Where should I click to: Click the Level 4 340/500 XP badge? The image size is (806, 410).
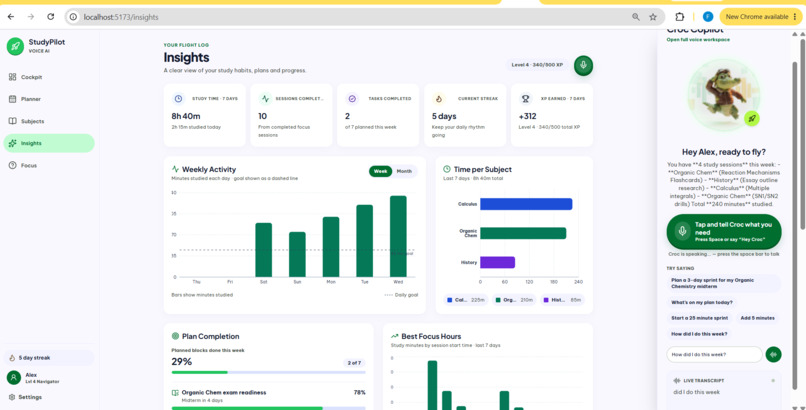[537, 65]
